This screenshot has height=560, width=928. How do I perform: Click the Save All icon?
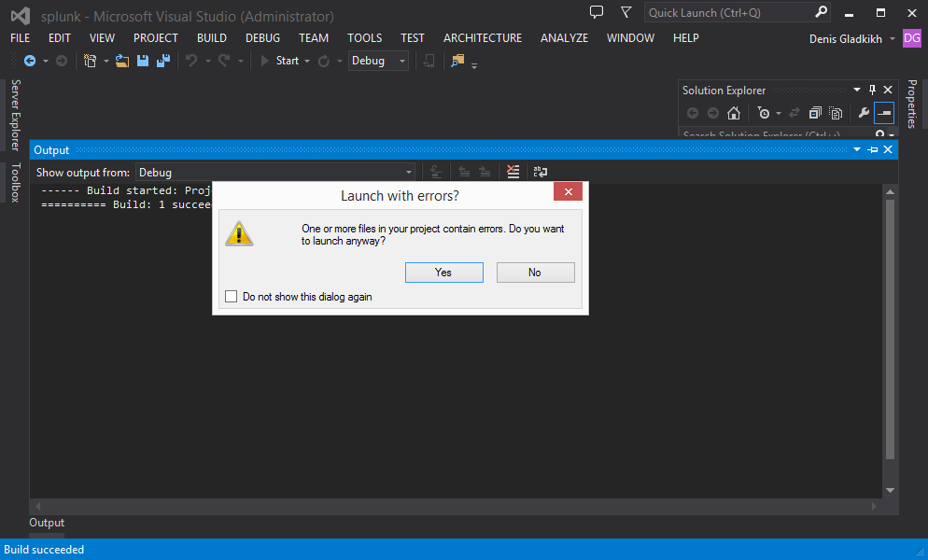[163, 61]
